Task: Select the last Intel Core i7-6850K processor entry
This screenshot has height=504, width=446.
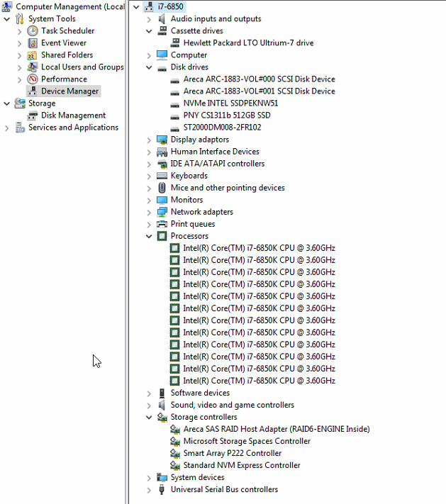Action: pos(260,381)
